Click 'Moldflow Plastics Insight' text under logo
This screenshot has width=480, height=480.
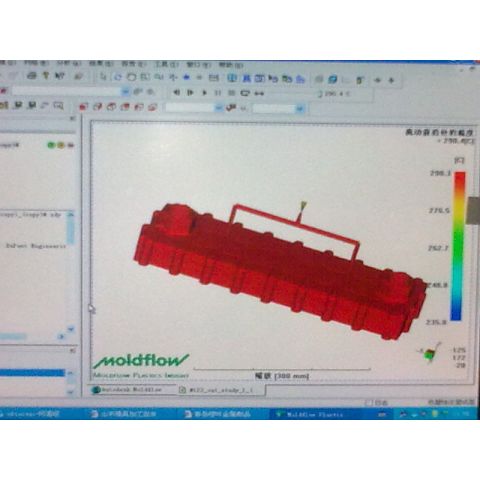click(x=141, y=375)
